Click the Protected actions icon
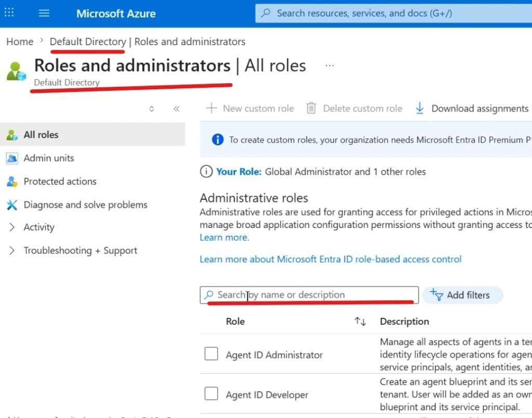The height and width of the screenshot is (418, 532). [12, 182]
